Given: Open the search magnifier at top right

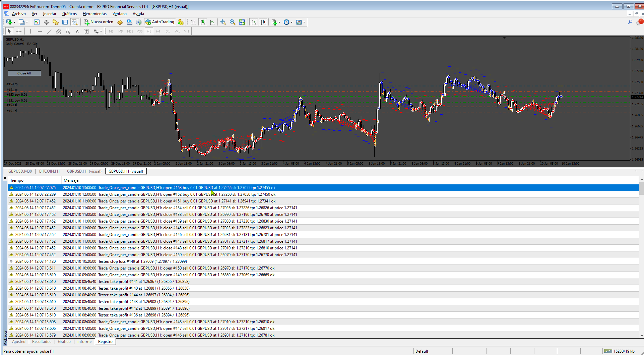Looking at the screenshot, I should tap(630, 22).
